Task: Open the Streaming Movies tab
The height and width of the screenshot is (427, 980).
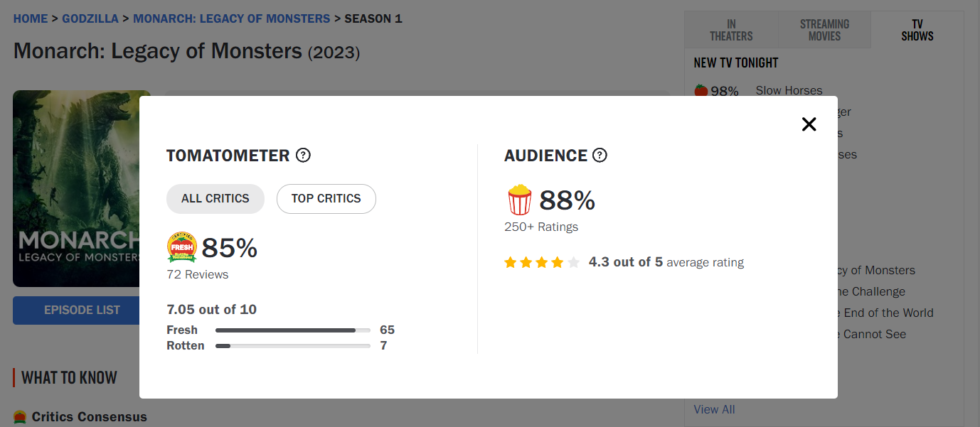Action: pos(824,30)
